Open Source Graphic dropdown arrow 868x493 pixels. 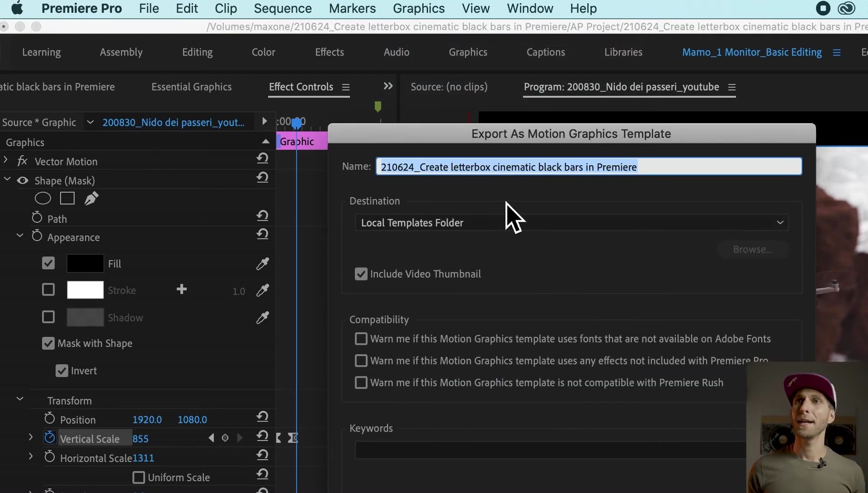coord(90,122)
